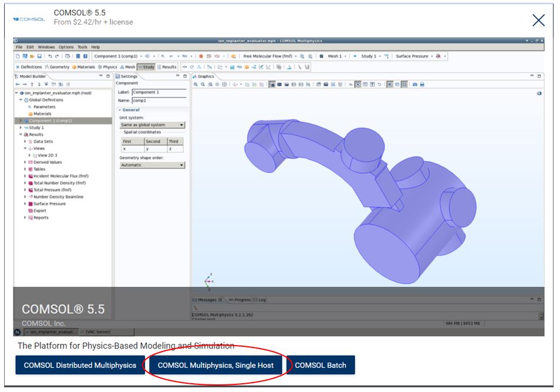Click the Mesh 1 square icon in toolbar
Image resolution: width=560 pixels, height=392 pixels.
point(322,56)
